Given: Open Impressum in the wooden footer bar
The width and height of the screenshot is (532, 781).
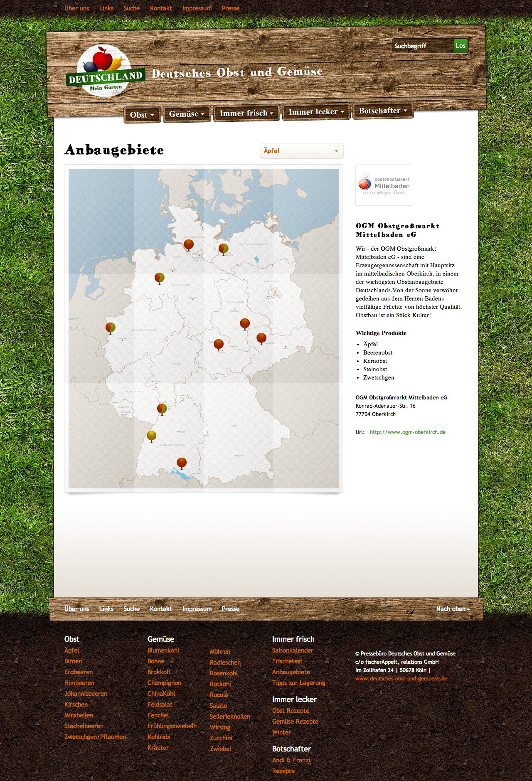Looking at the screenshot, I should coord(197,609).
